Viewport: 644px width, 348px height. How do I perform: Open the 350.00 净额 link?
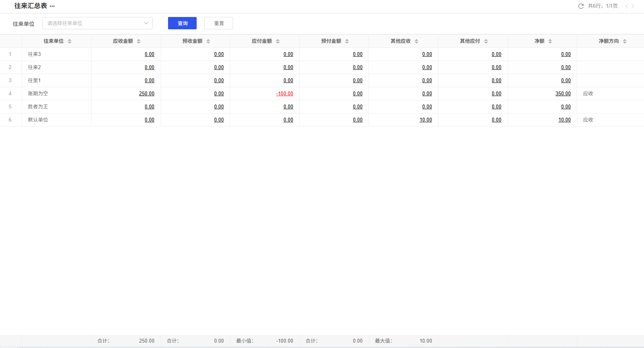coord(563,94)
